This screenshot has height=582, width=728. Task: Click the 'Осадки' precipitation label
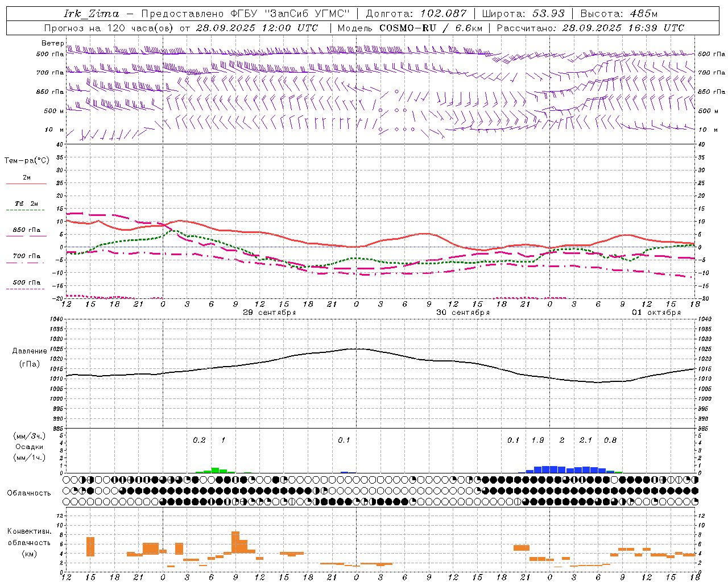30,447
